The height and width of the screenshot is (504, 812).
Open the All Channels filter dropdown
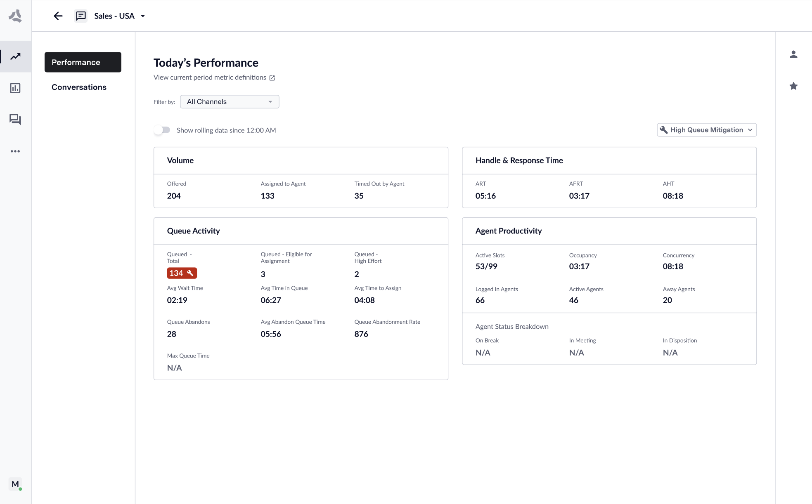point(229,102)
